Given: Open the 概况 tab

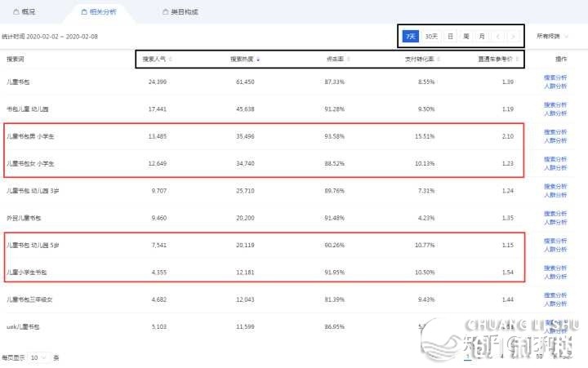Looking at the screenshot, I should click(24, 11).
